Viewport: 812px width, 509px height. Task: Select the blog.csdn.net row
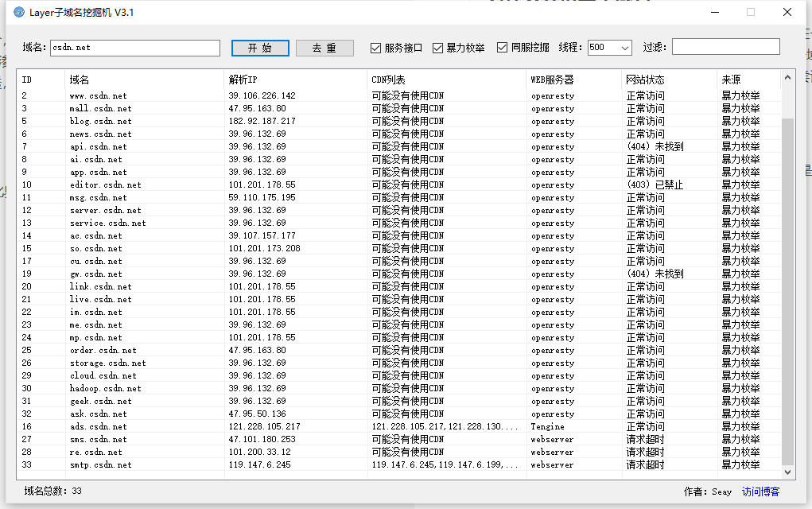pyautogui.click(x=398, y=121)
